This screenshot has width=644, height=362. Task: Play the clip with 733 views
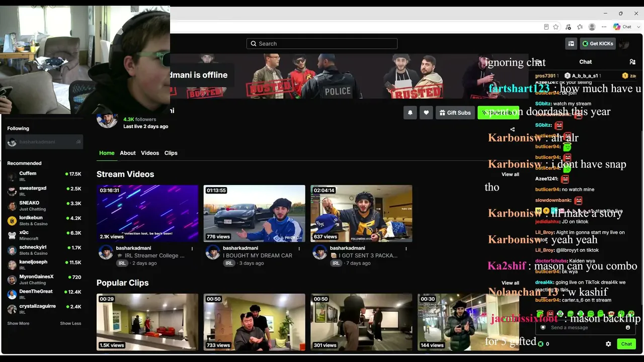pyautogui.click(x=255, y=322)
